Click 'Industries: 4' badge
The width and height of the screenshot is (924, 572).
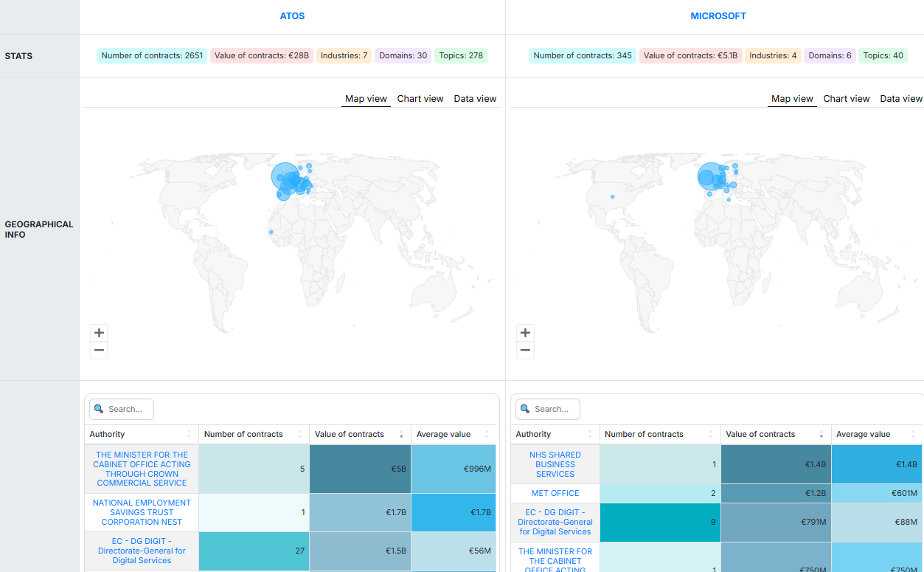point(773,55)
